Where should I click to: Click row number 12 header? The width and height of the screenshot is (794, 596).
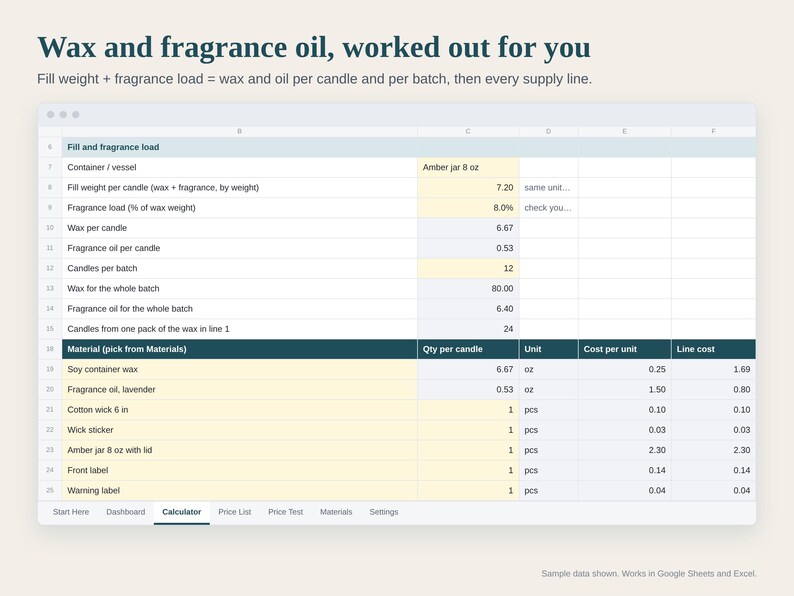(50, 268)
